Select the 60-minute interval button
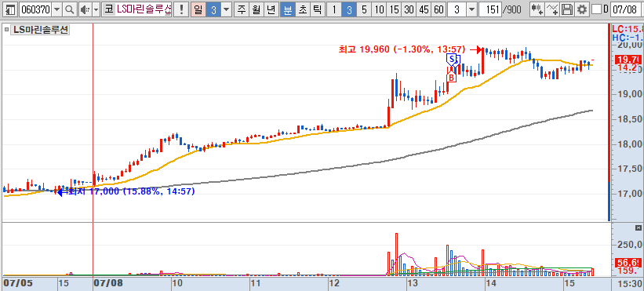The image size is (644, 291). pyautogui.click(x=438, y=9)
